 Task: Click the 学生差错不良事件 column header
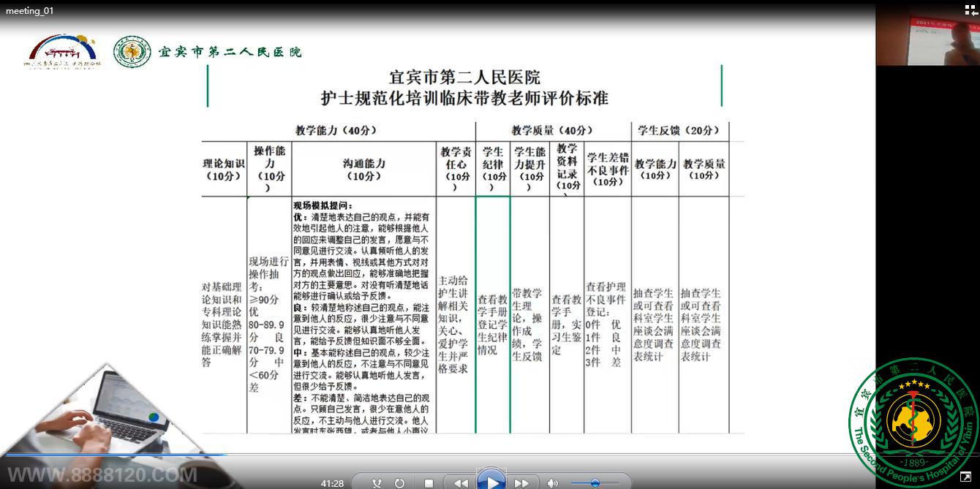point(608,169)
